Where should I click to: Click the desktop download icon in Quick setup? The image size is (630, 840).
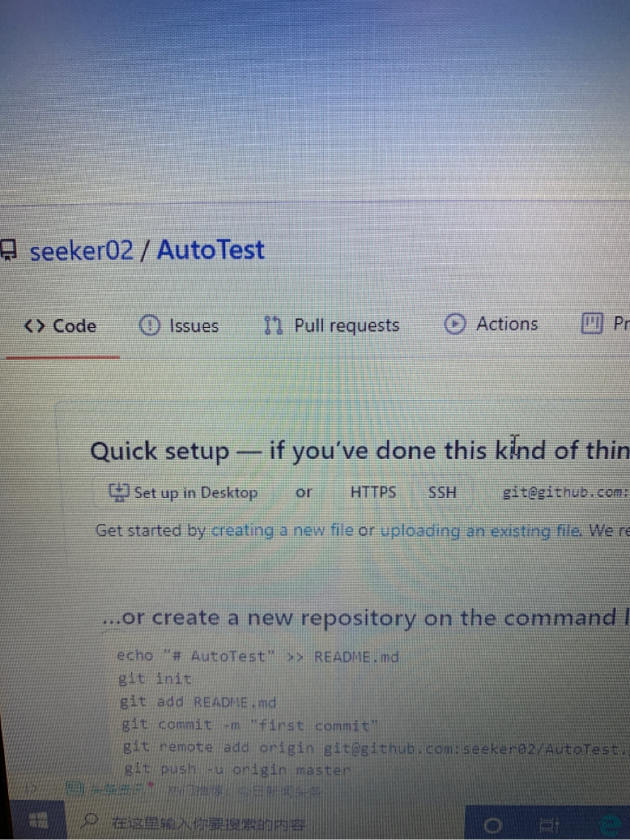click(x=118, y=491)
